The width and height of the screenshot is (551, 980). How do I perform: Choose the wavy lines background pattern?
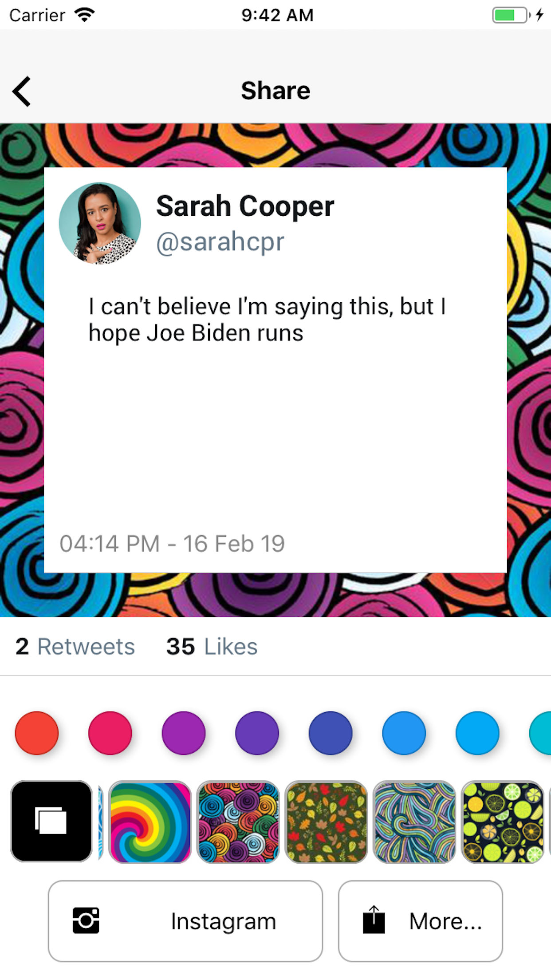pyautogui.click(x=414, y=821)
